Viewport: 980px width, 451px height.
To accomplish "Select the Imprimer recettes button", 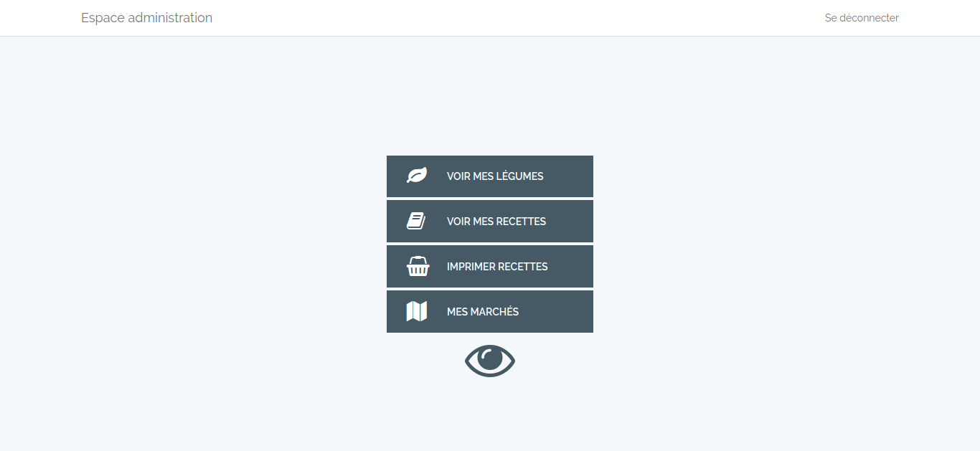I will click(490, 267).
